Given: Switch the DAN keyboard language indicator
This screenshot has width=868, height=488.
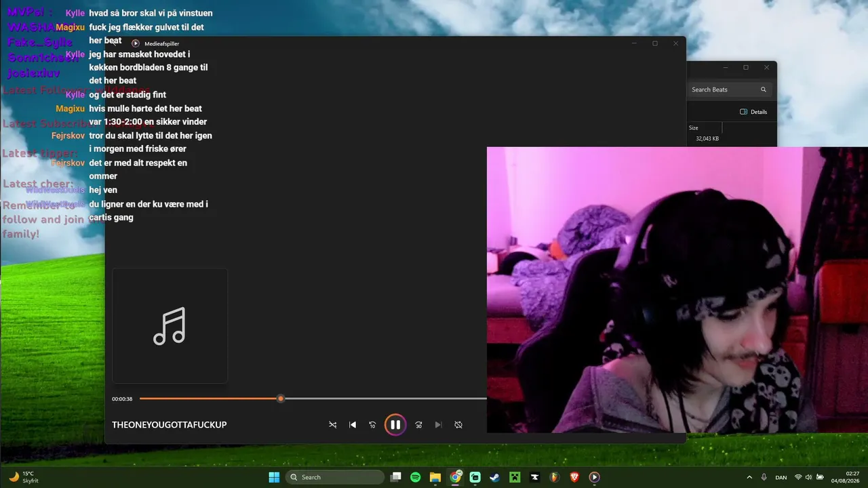Looking at the screenshot, I should 781,477.
